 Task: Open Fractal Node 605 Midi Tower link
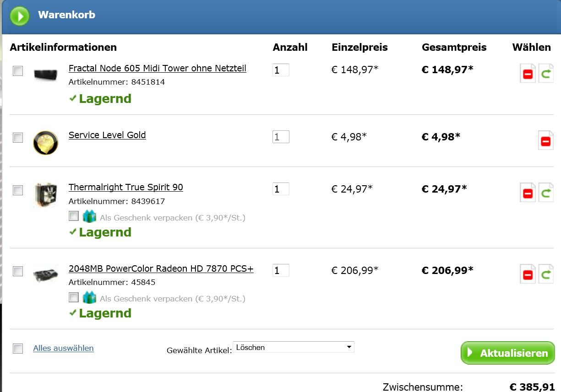157,68
